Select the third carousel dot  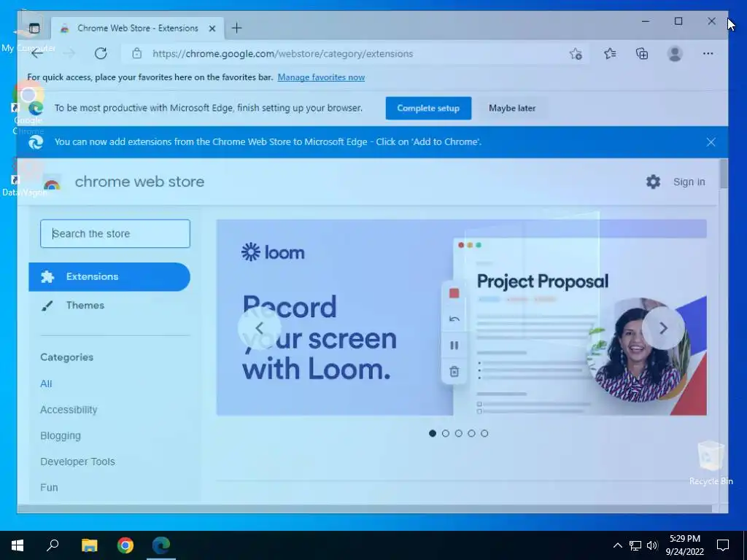tap(458, 433)
